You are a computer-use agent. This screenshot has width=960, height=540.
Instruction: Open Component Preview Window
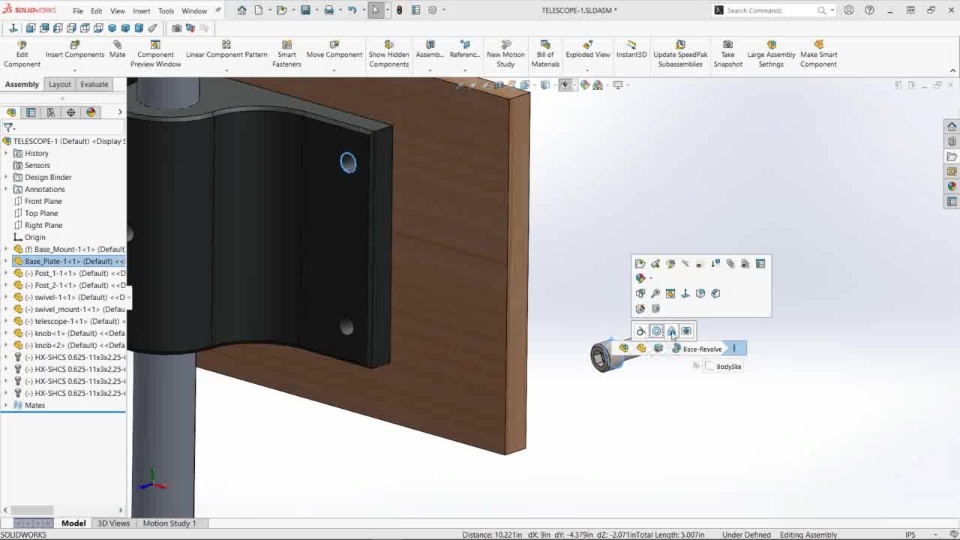[156, 54]
